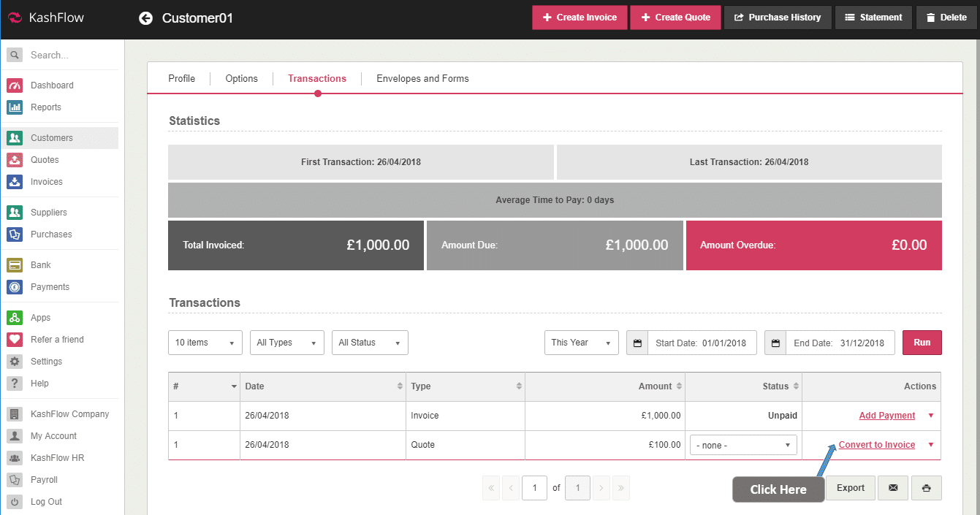Open the Apps sidebar icon
Screen dimensions: 980x515
[15, 318]
